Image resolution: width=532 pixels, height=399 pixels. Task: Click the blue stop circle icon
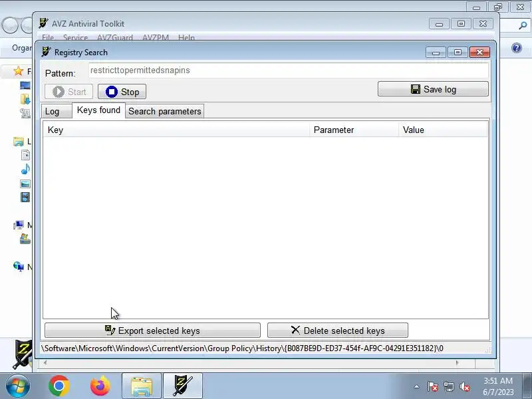111,92
